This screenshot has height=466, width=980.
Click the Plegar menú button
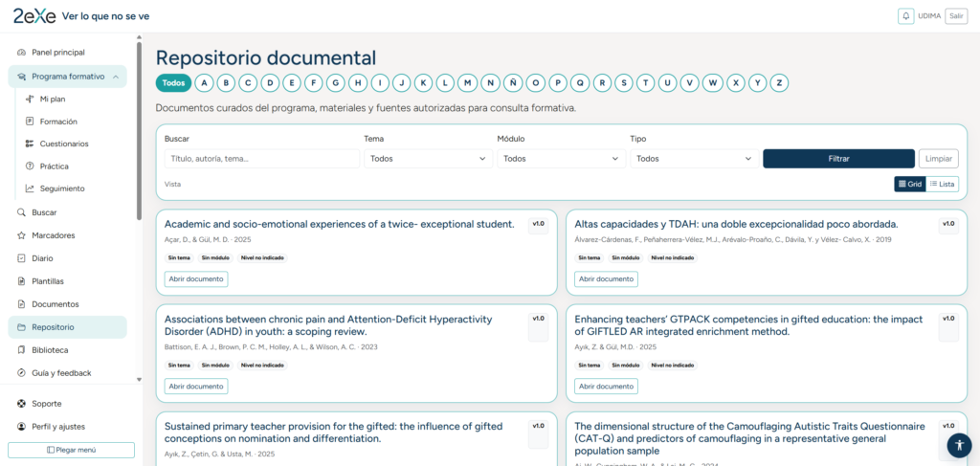pyautogui.click(x=71, y=450)
